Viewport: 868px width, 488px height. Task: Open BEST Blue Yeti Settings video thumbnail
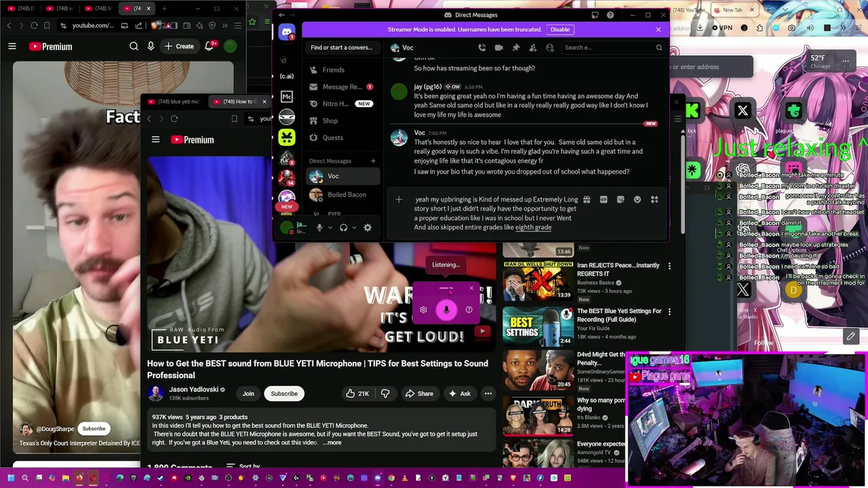click(538, 327)
